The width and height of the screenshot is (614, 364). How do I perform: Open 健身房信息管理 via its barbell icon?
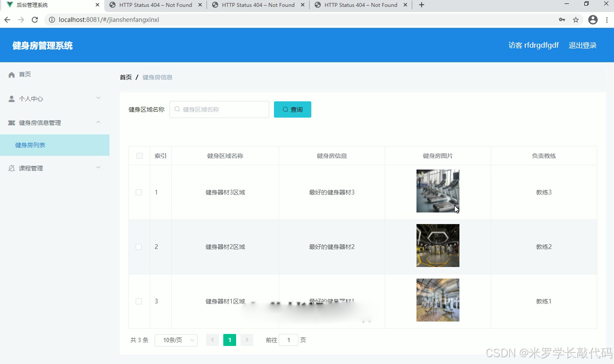tap(11, 122)
